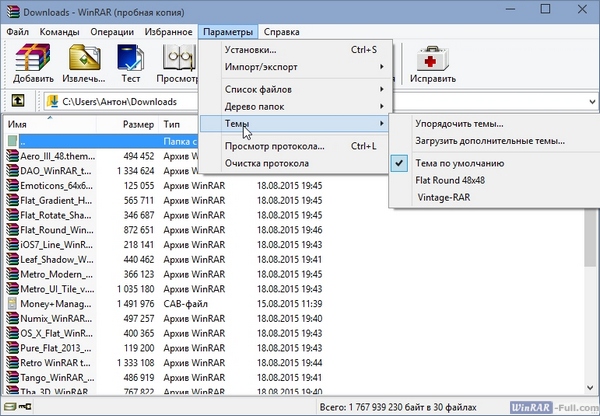The height and width of the screenshot is (416, 600).
Task: Open Установки... from the Параметры menu
Action: pos(251,50)
